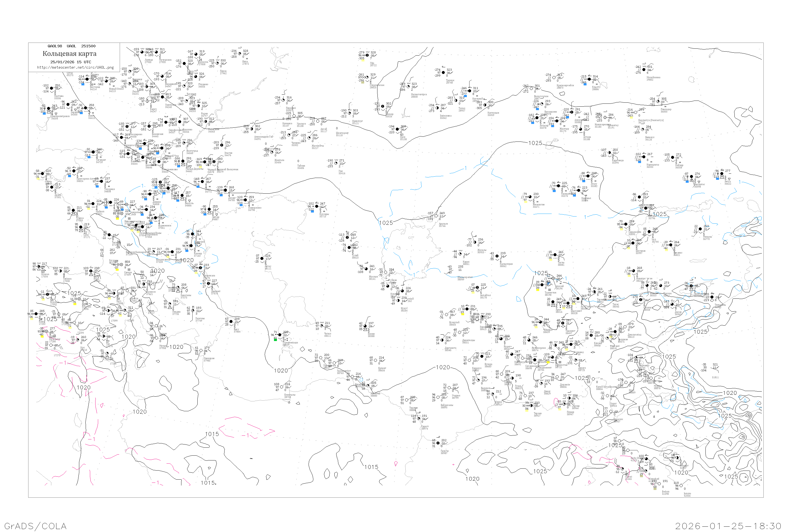Click the Гышгы 38987 station circle

coord(438,443)
